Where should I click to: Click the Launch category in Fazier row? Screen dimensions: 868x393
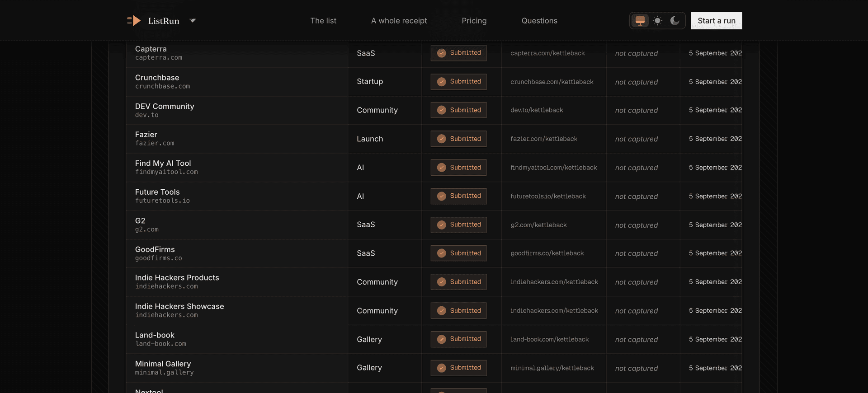coord(370,139)
